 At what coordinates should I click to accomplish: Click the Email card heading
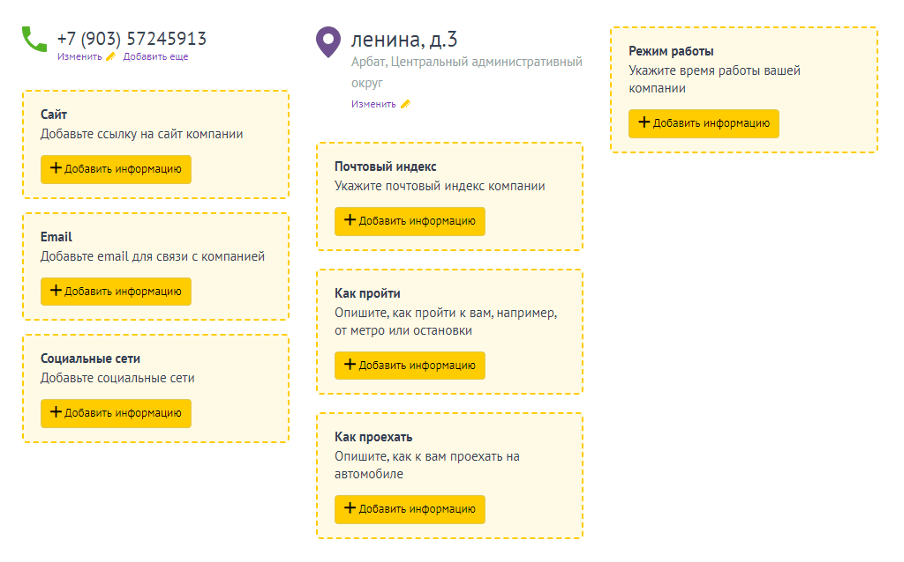point(56,237)
